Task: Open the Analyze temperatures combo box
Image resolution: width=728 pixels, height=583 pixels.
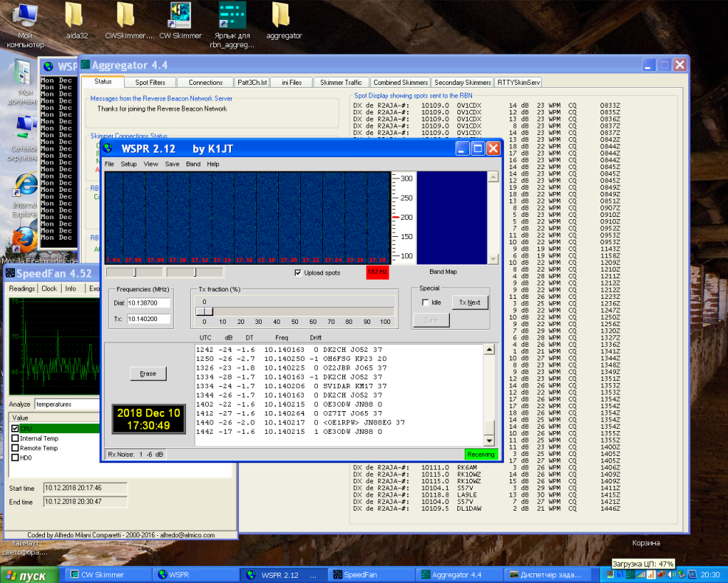Action: click(66, 404)
